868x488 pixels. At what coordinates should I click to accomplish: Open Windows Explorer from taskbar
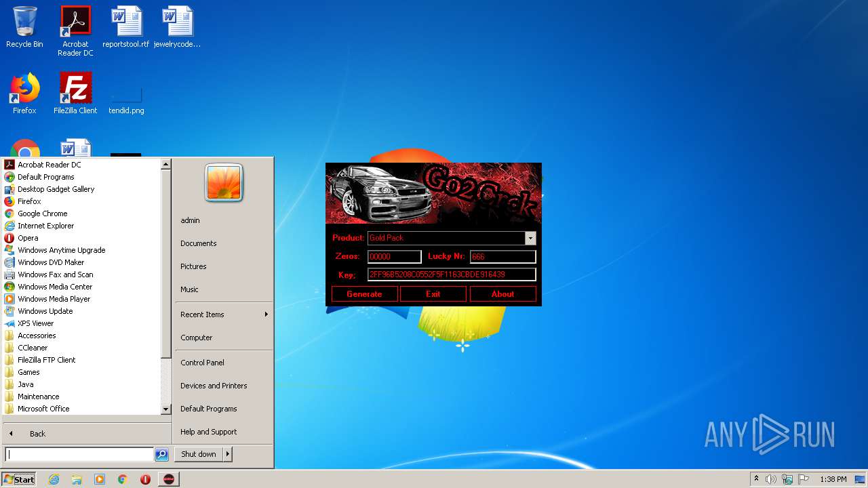tap(77, 479)
